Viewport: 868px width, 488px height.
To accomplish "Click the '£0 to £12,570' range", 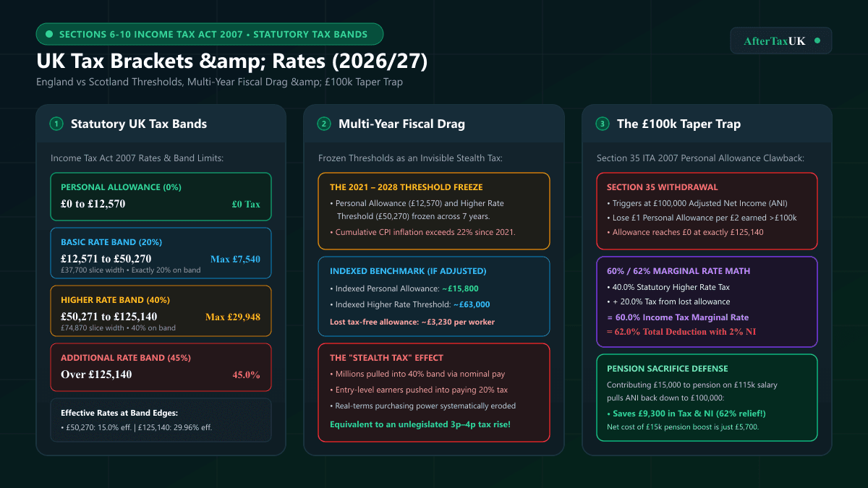I will pos(93,204).
